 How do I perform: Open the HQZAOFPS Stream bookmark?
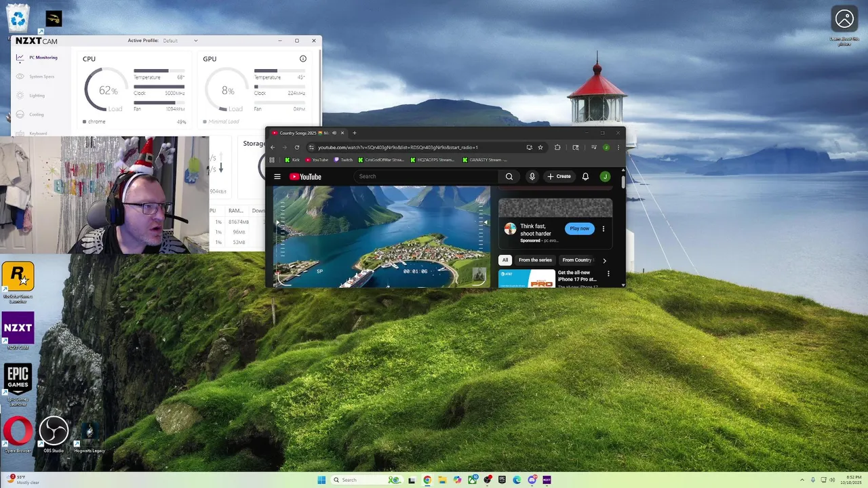[432, 160]
